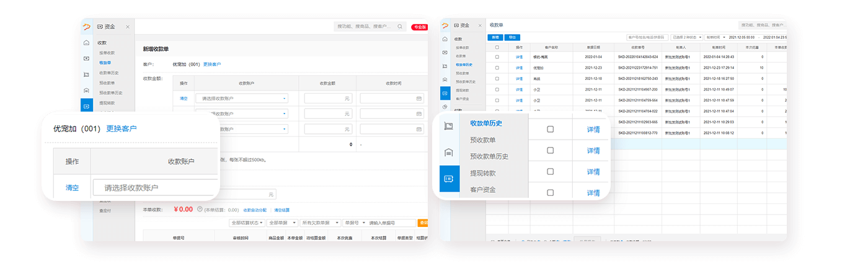
Task: Click the magnifier icon in the search box
Action: click(x=401, y=27)
